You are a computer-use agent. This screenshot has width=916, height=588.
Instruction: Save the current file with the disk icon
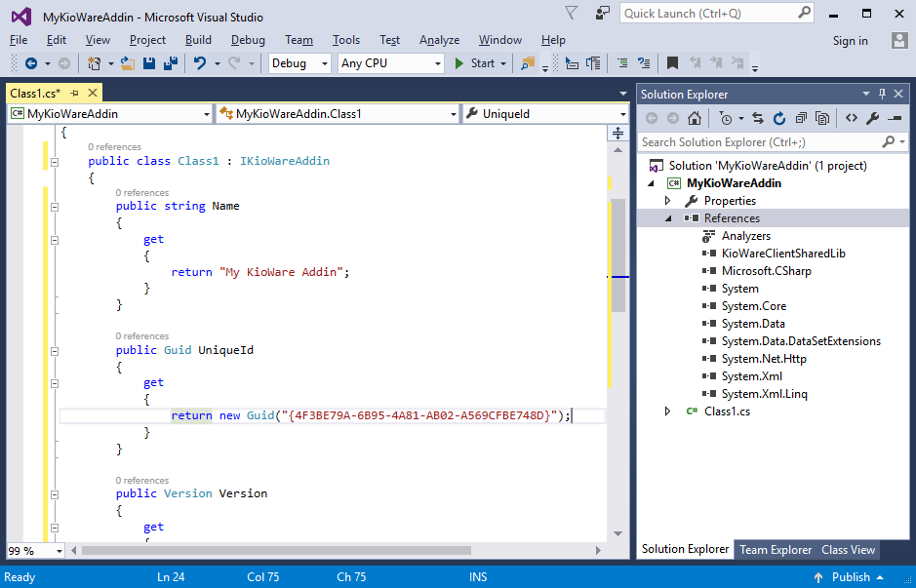pos(149,63)
